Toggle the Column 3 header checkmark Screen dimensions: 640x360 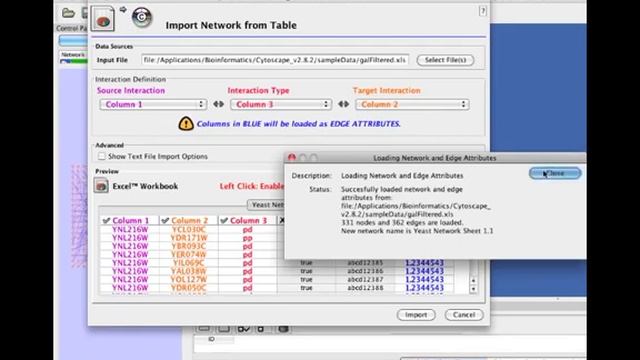[x=224, y=220]
